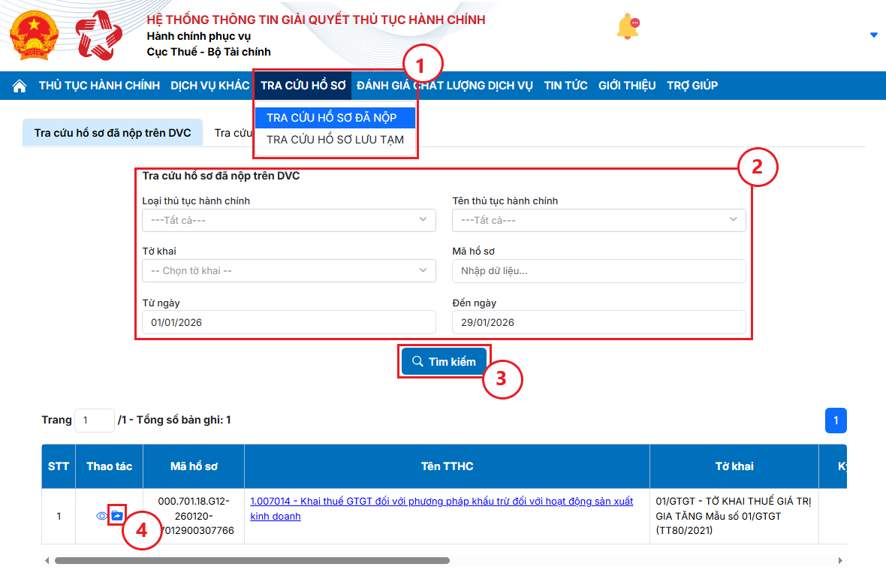Switch to Tra cứu hồ sơ đã nộp trên DVC tab
Image resolution: width=886 pixels, height=588 pixels.
point(113,133)
